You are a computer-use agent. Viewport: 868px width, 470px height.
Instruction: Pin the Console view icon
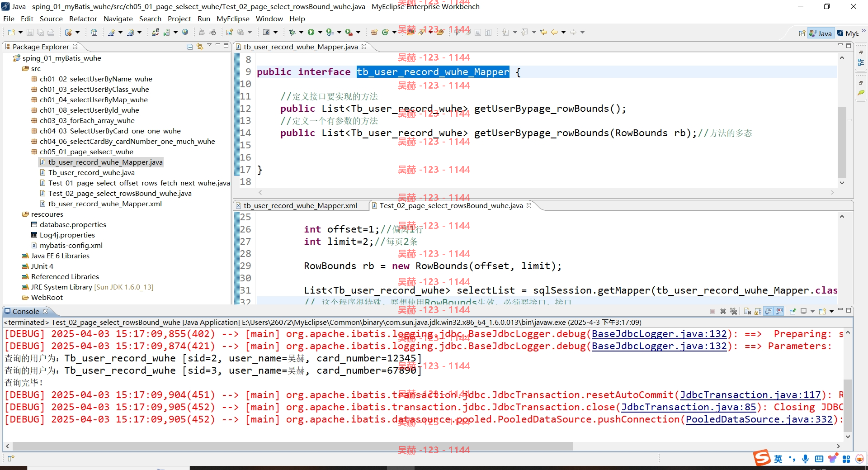[793, 311]
